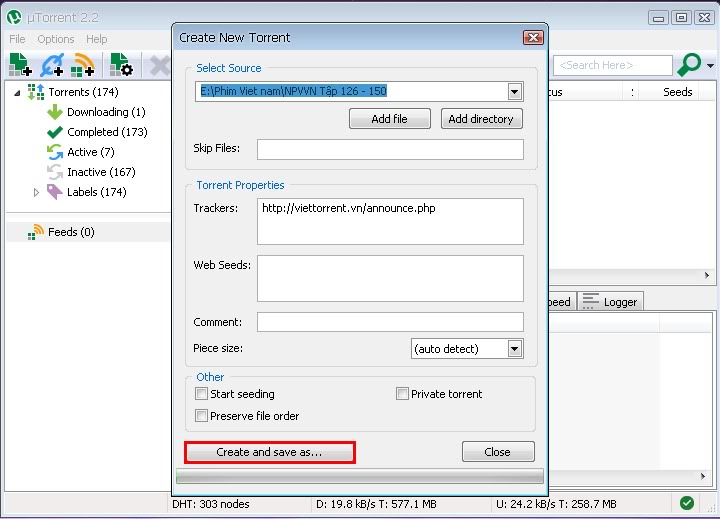The width and height of the screenshot is (720, 519).
Task: Click the Seeds column header
Action: [x=677, y=92]
